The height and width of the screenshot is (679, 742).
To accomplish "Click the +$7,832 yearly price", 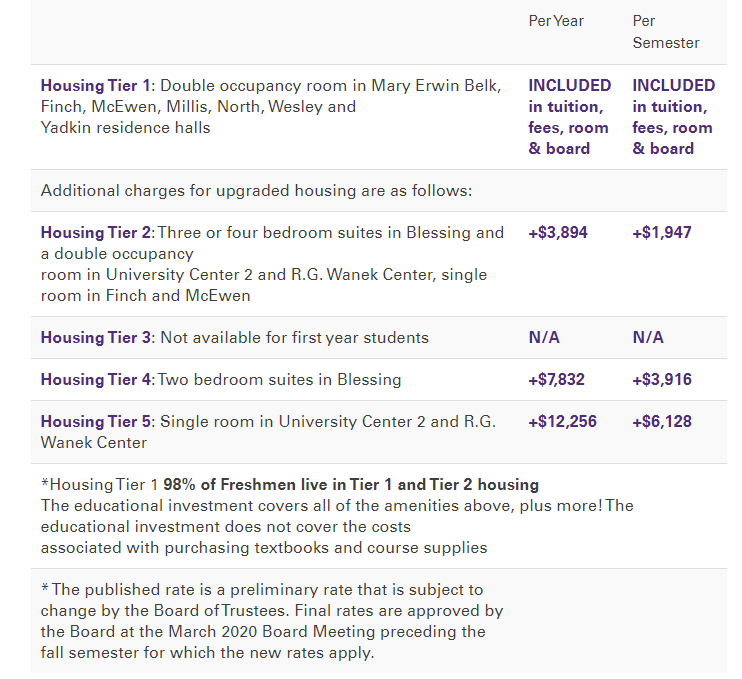I will [558, 380].
